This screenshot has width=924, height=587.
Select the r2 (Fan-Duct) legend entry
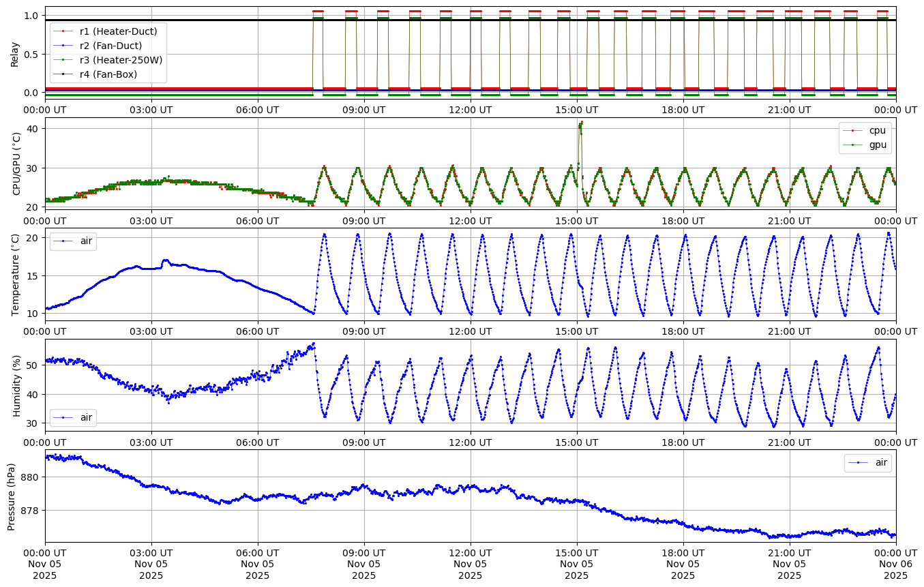(110, 46)
